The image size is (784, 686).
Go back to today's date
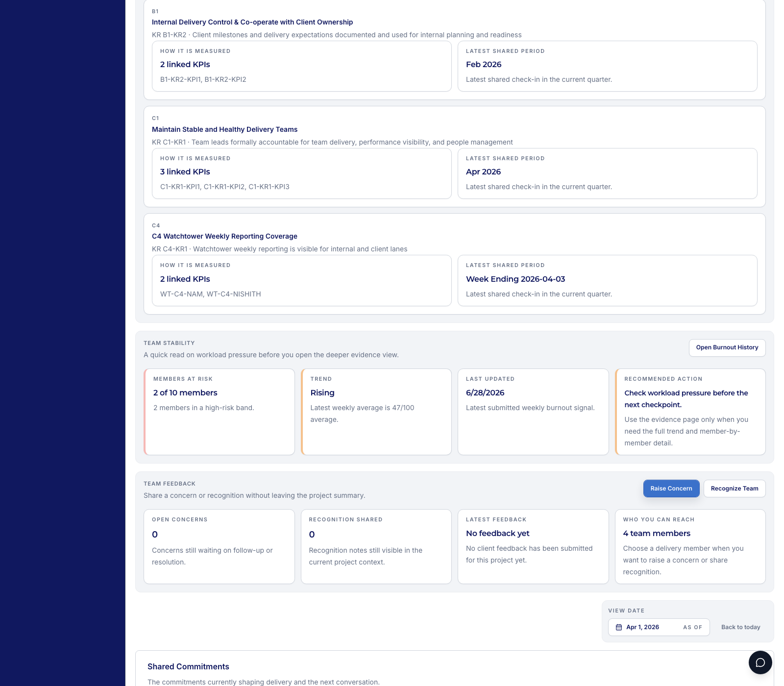(740, 627)
